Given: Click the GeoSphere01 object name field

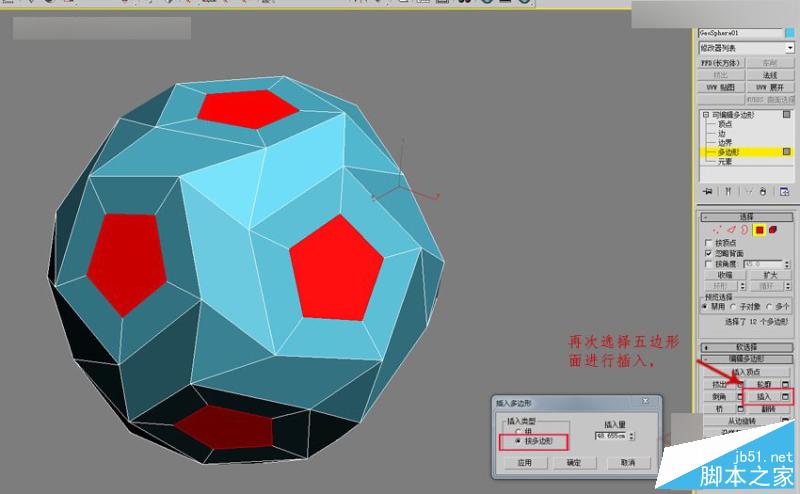Looking at the screenshot, I should coord(740,33).
